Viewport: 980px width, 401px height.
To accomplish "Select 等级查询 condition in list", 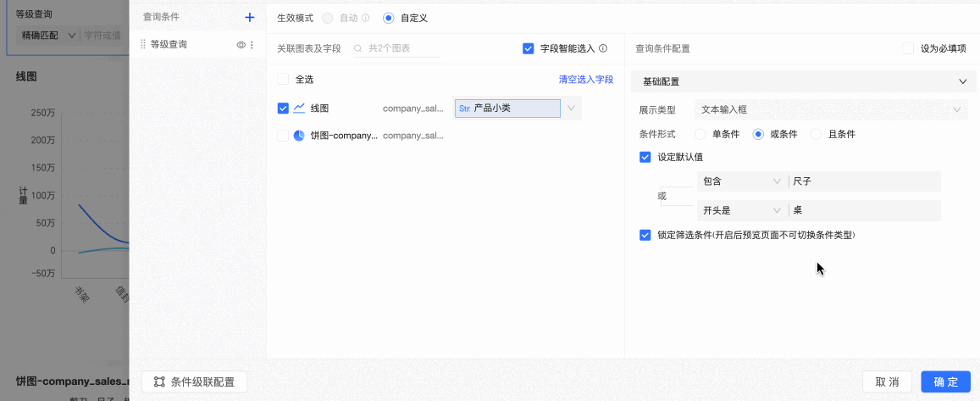I will click(x=197, y=44).
